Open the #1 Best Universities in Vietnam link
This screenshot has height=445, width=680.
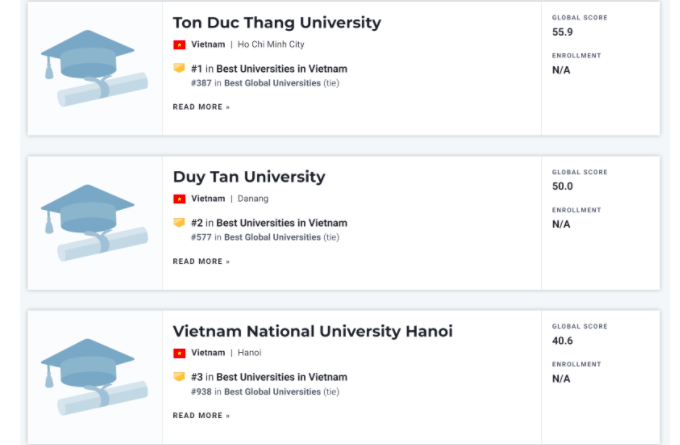(282, 69)
